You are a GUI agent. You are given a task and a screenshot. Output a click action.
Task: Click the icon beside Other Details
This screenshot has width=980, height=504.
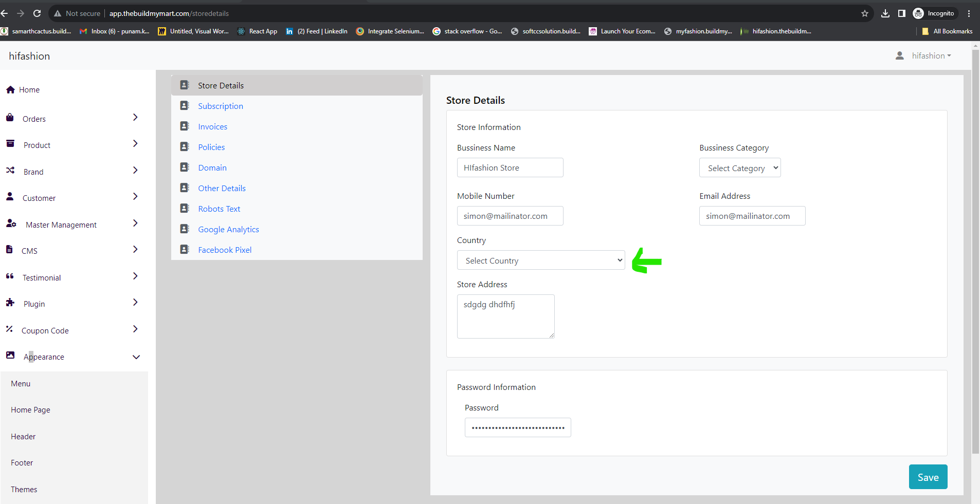point(185,188)
